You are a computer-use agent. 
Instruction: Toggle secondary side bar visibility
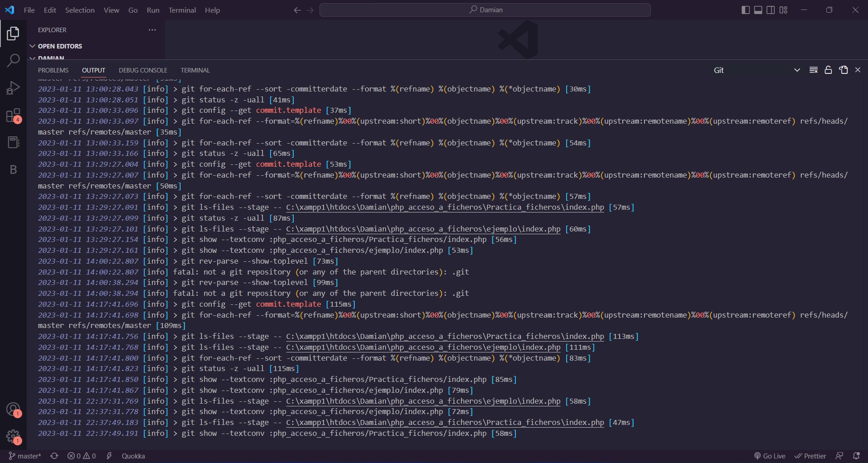(x=771, y=10)
